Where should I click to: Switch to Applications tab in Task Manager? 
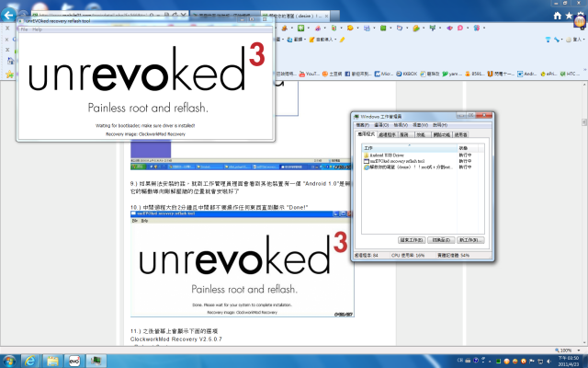(x=367, y=134)
